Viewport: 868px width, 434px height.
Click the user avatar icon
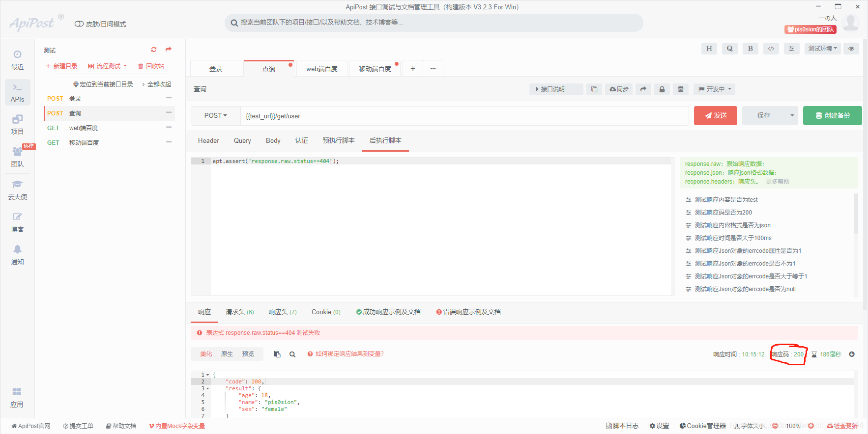851,23
